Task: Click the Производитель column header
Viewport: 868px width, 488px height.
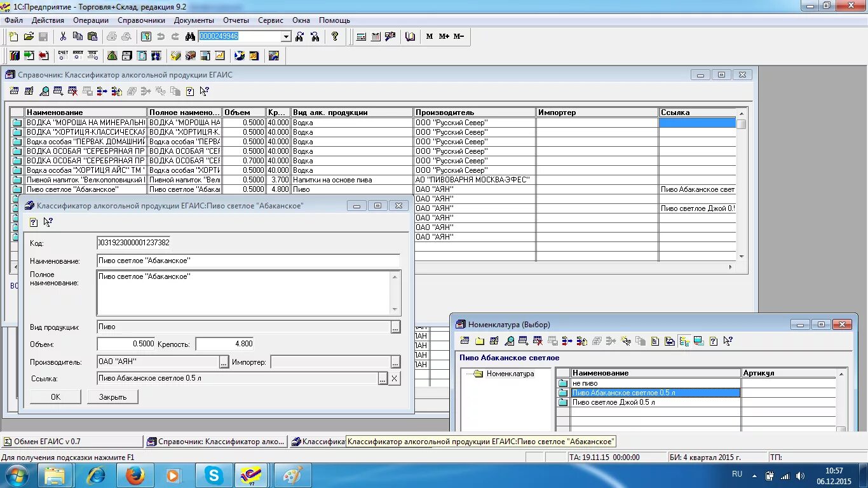Action: click(x=475, y=112)
